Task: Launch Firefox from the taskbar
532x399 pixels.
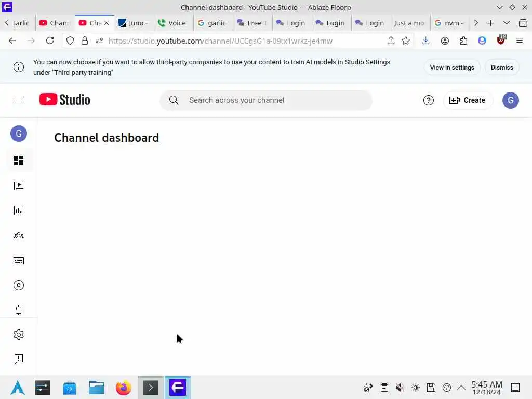Action: coord(123,388)
